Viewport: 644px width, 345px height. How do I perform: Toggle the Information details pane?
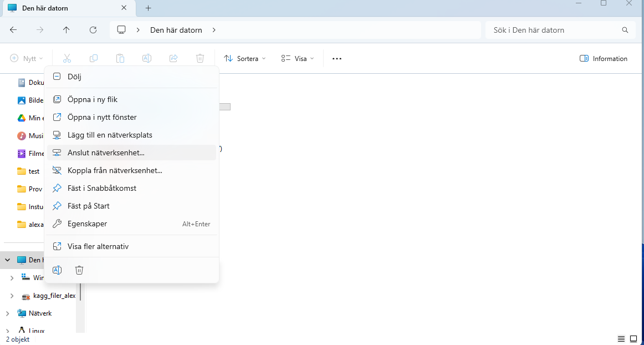click(x=604, y=59)
